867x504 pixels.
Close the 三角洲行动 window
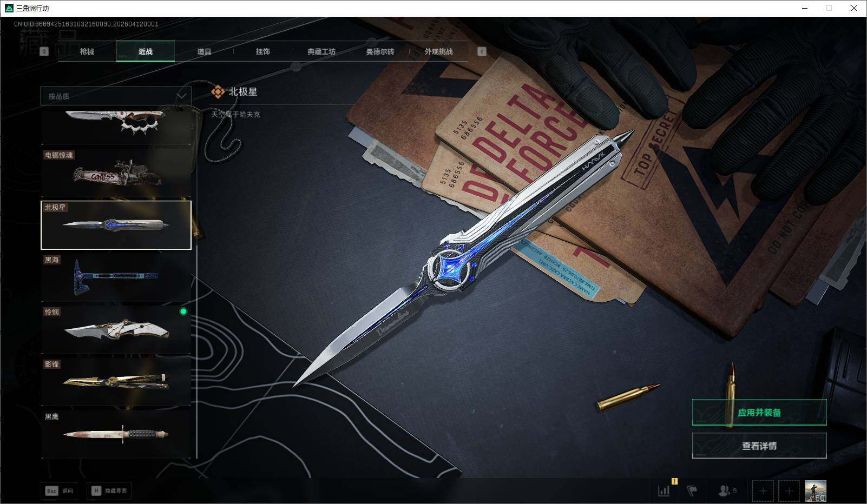pos(854,8)
